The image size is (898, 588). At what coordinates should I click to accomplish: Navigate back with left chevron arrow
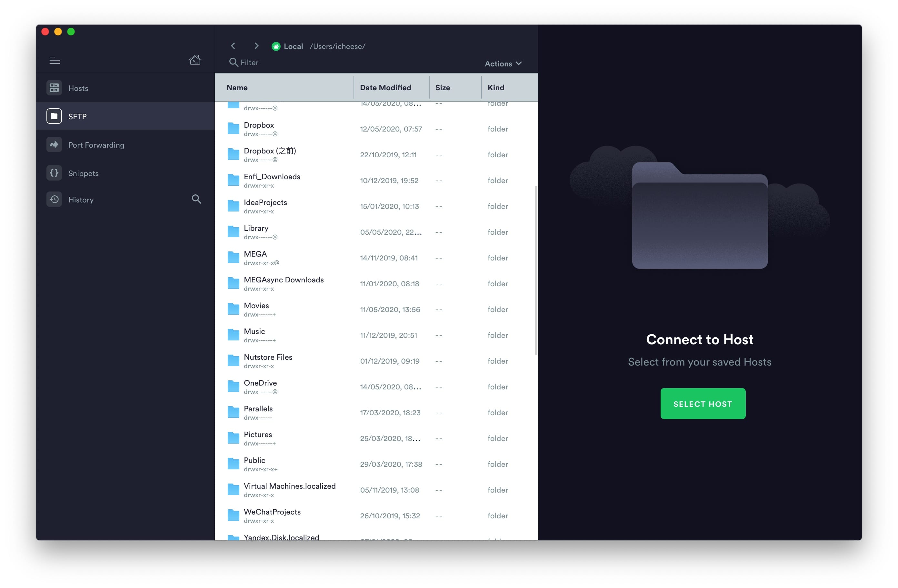click(x=233, y=46)
